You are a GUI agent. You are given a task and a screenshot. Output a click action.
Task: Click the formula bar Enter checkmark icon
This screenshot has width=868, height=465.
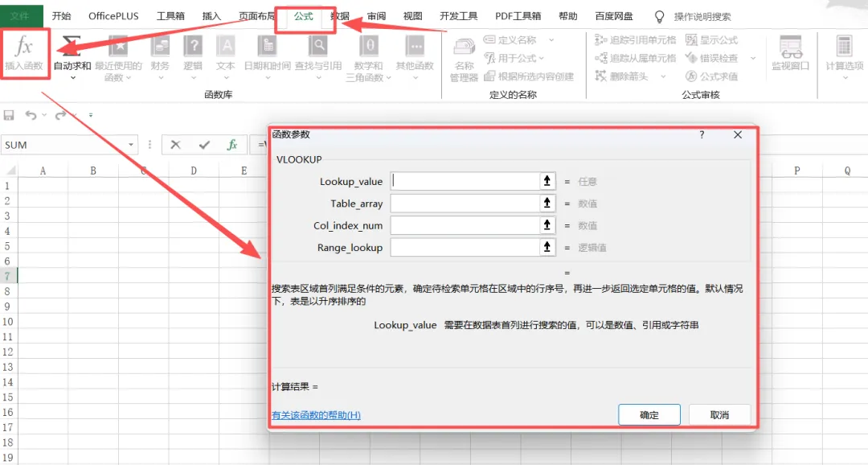(204, 145)
